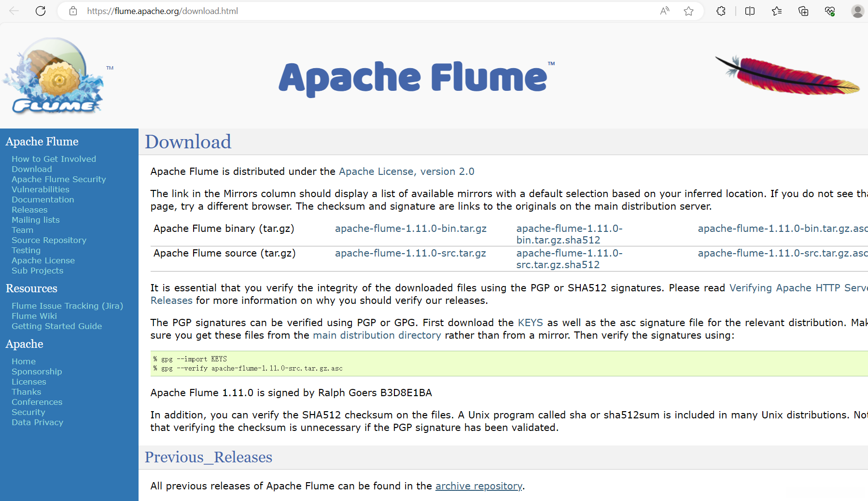This screenshot has width=868, height=501.
Task: Open the src.tar.gz.sha512 checksum link
Action: point(570,259)
